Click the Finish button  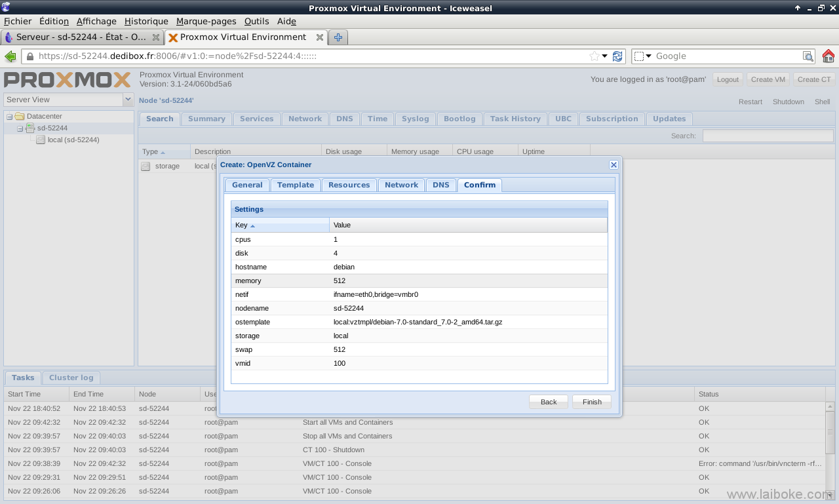pos(592,402)
